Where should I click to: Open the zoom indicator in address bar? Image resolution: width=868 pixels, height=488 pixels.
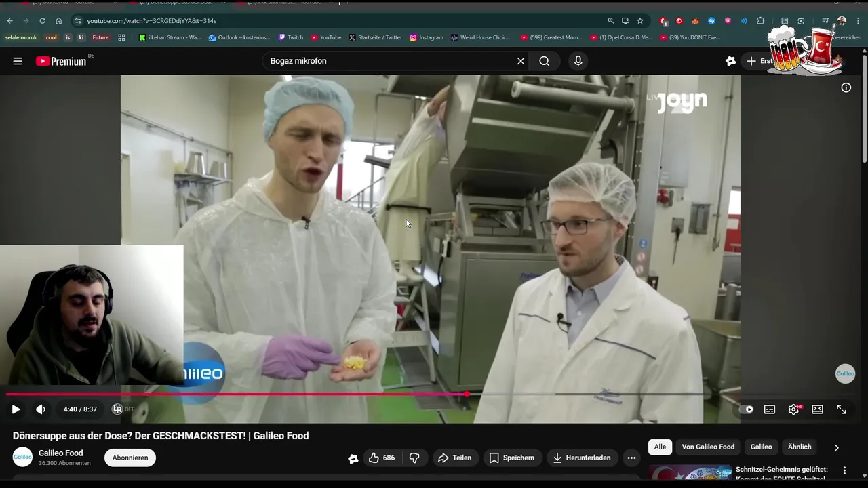pyautogui.click(x=611, y=21)
